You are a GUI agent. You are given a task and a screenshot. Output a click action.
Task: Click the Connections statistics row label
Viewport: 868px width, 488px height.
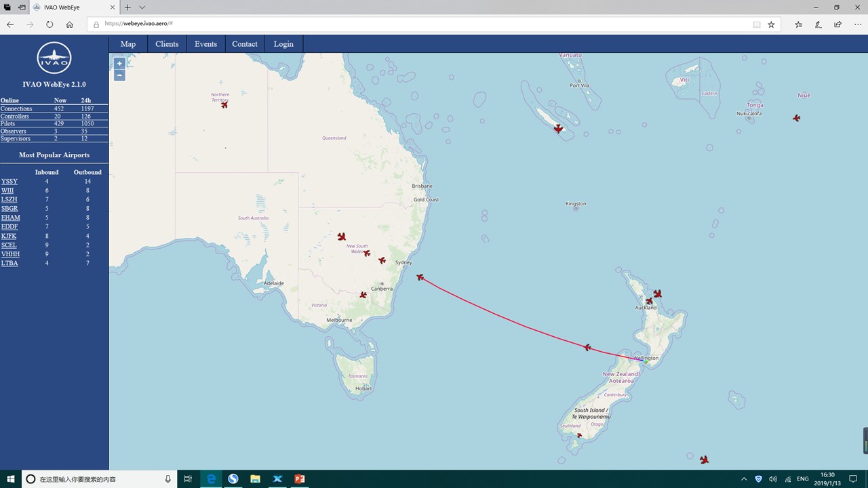pyautogui.click(x=16, y=108)
